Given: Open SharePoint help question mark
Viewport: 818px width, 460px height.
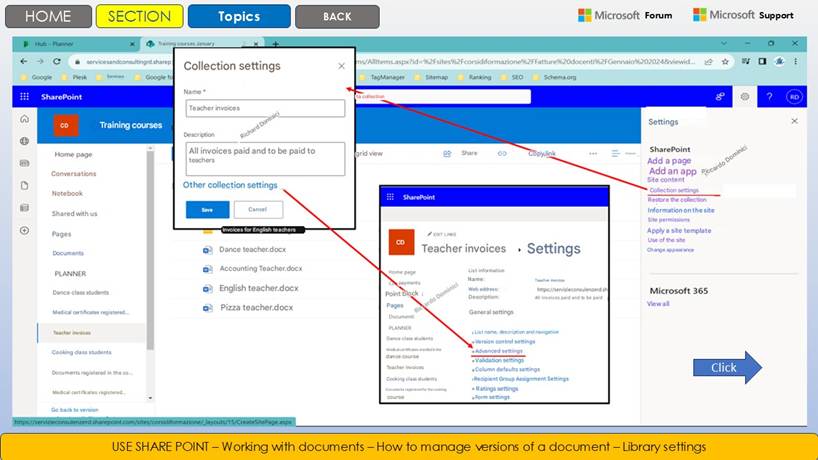Looking at the screenshot, I should click(x=769, y=96).
